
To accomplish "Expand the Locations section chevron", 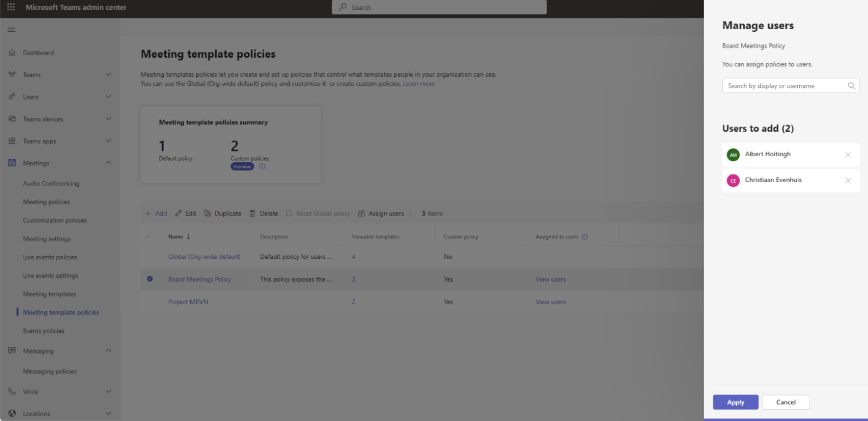I will (x=109, y=413).
